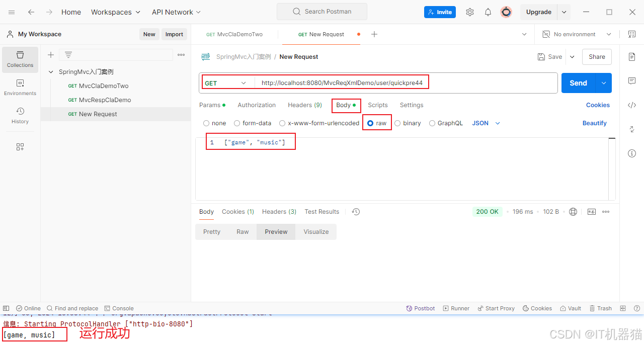Open Vault from the status bar
Viewport: 644px width, 345px height.
[x=570, y=308]
